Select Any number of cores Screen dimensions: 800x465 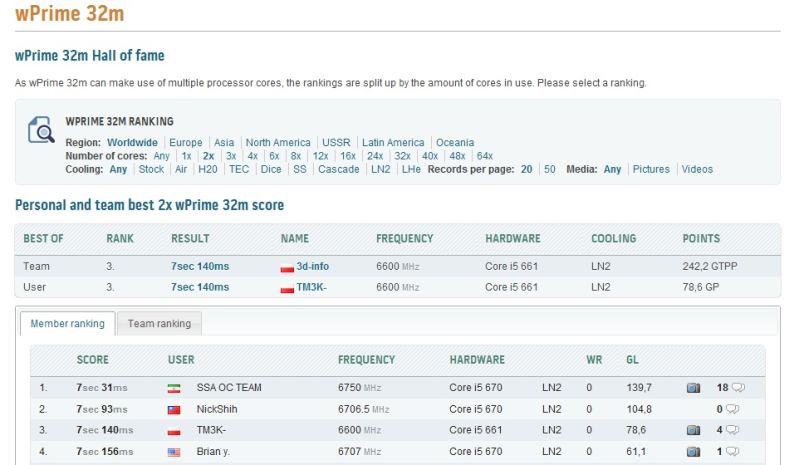[161, 156]
